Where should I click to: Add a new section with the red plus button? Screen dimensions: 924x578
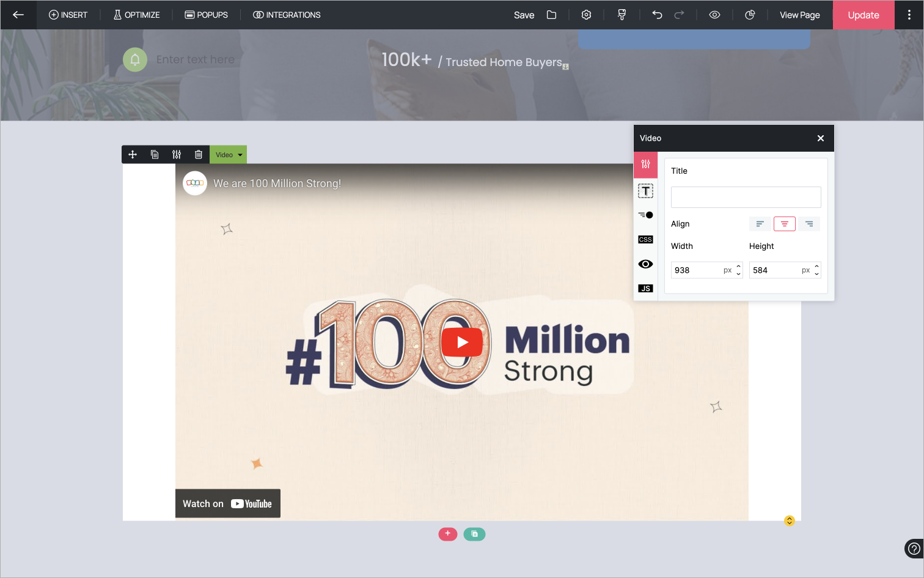point(448,534)
